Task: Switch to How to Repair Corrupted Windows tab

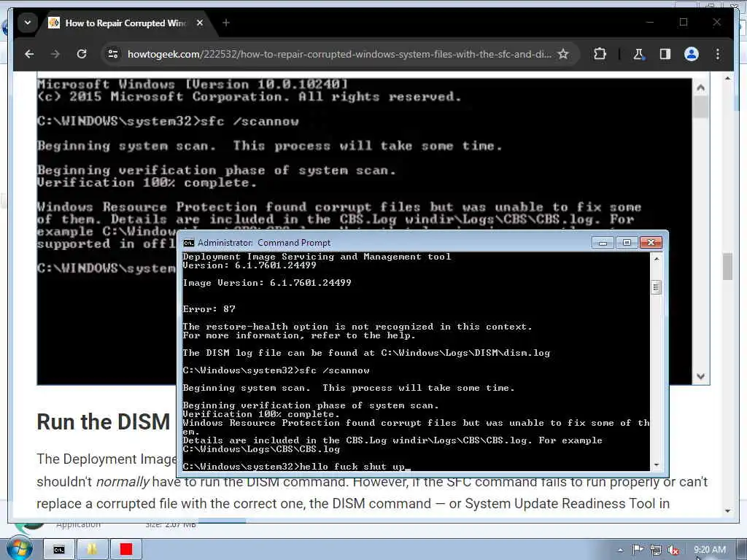Action: (x=125, y=23)
